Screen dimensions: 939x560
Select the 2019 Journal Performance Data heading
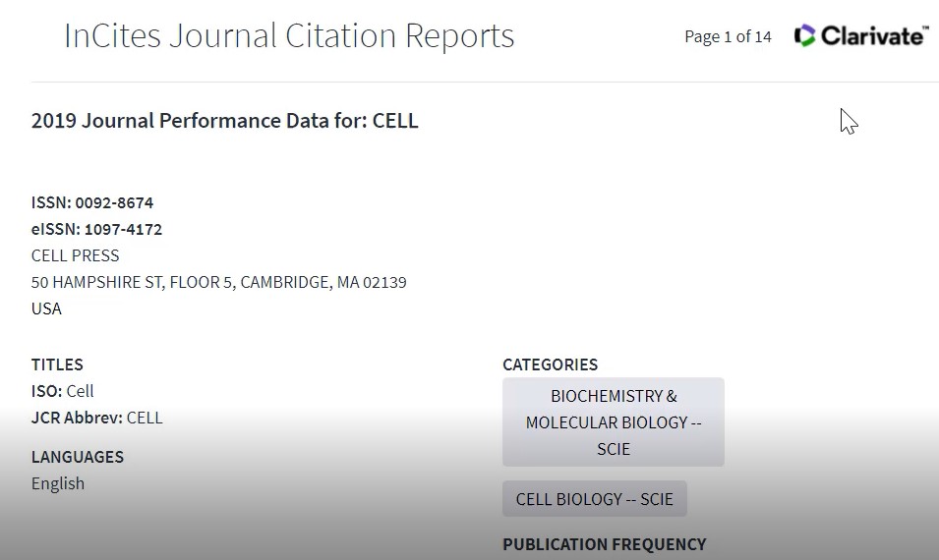coord(224,120)
